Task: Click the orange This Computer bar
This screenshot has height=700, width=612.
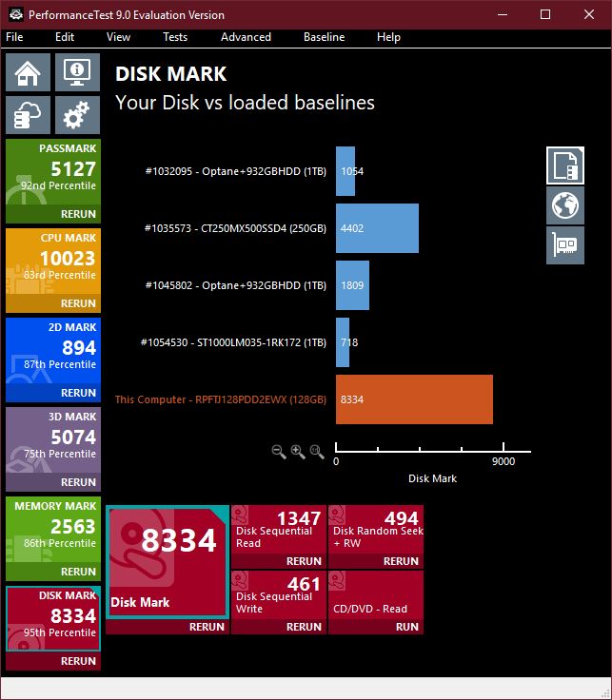Action: [x=414, y=399]
